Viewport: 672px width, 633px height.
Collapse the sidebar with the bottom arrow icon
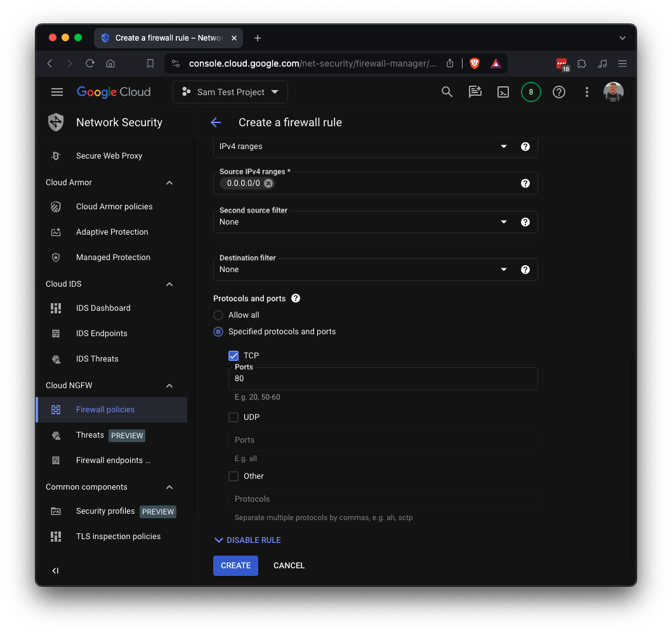[55, 570]
